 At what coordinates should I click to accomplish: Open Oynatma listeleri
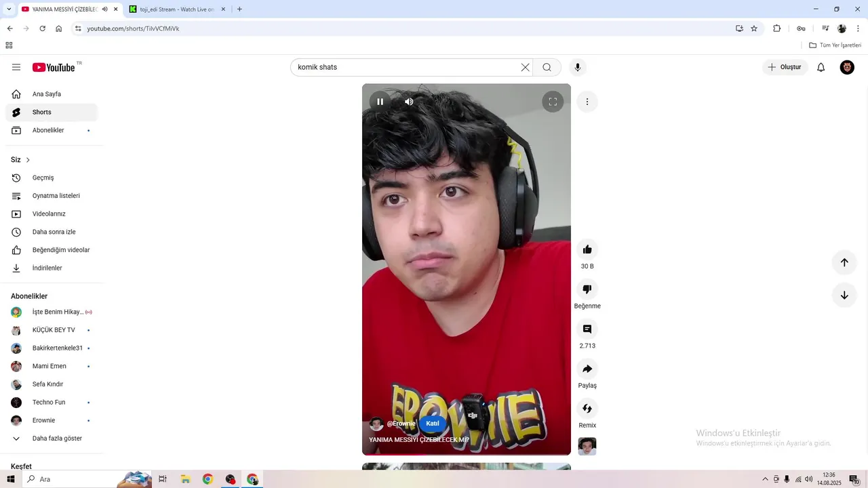(x=52, y=196)
